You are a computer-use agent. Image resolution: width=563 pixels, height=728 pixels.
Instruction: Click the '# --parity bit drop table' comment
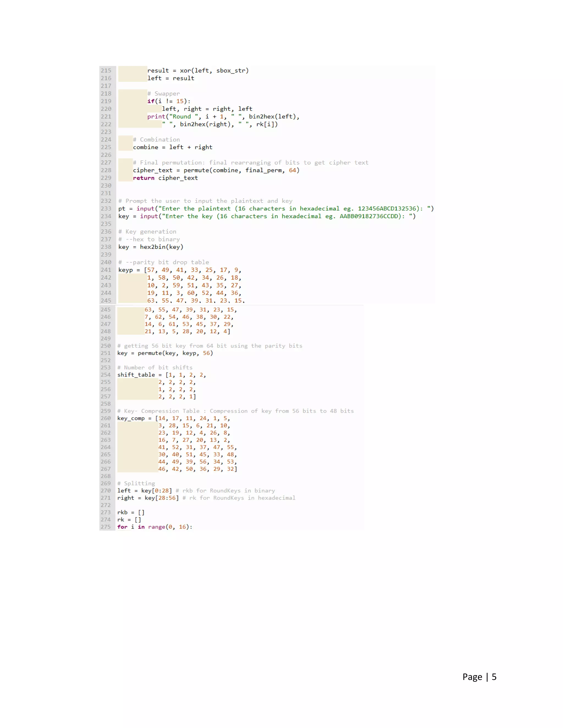click(x=164, y=262)
